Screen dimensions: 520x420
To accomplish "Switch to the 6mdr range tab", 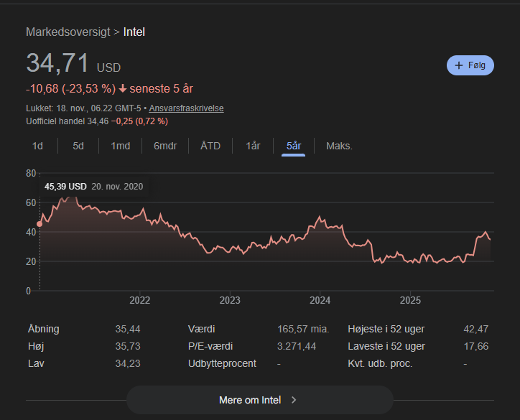I will point(165,146).
